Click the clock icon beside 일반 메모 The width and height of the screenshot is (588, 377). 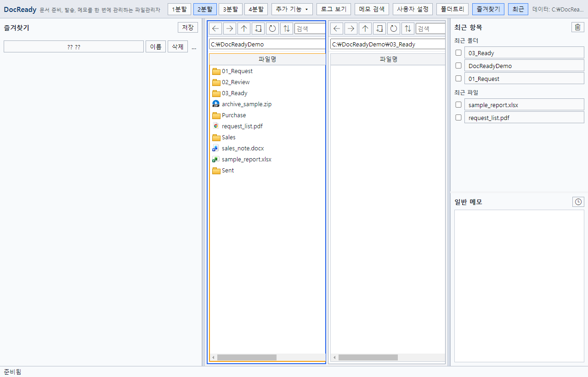pyautogui.click(x=578, y=202)
